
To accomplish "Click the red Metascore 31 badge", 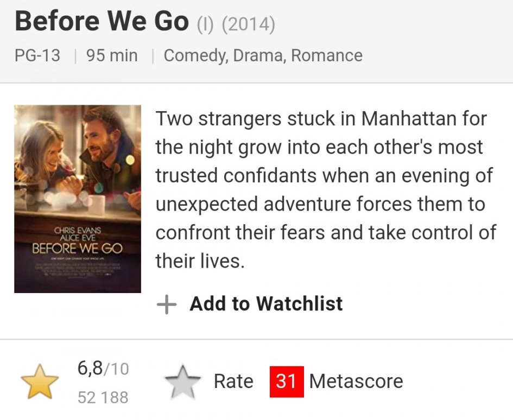I will [286, 381].
